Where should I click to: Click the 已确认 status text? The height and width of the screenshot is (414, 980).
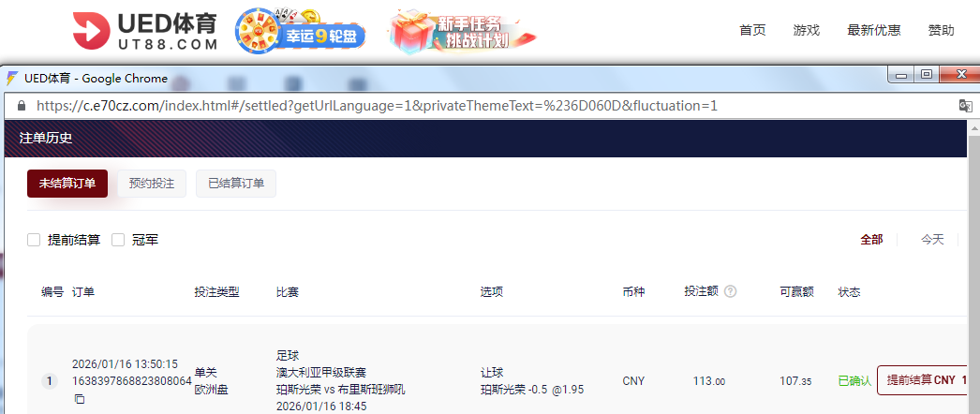[854, 381]
